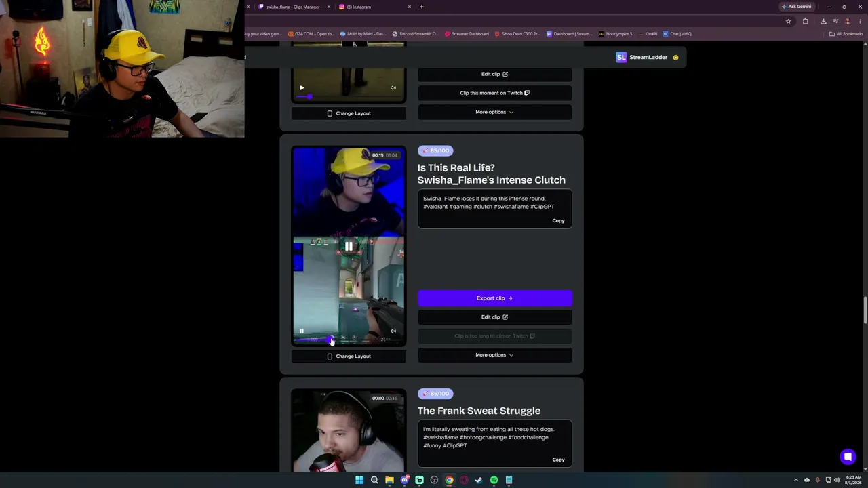
Task: Click the gold coin icon beside StreamLadder
Action: point(675,58)
